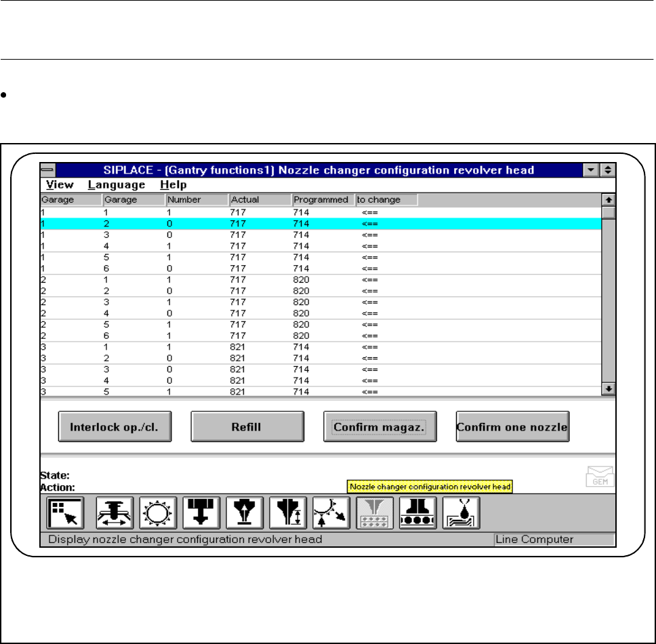Select the row garage 2 position 2
656x644 pixels.
tap(321, 291)
